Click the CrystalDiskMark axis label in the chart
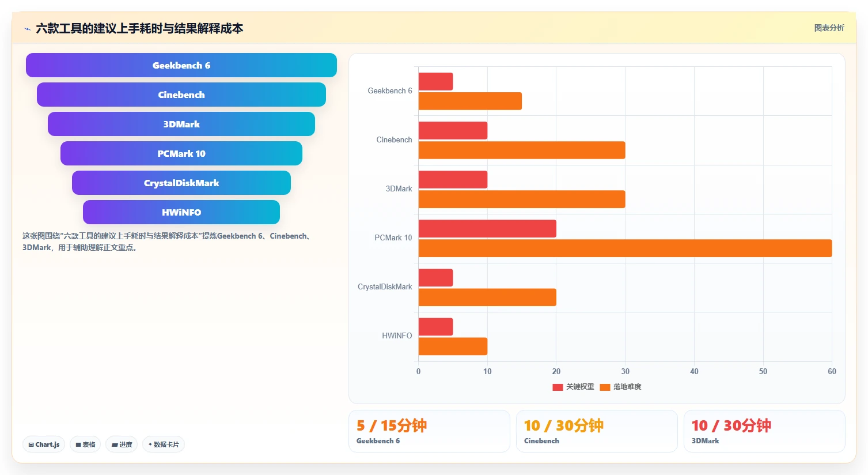This screenshot has width=868, height=475. coord(385,286)
